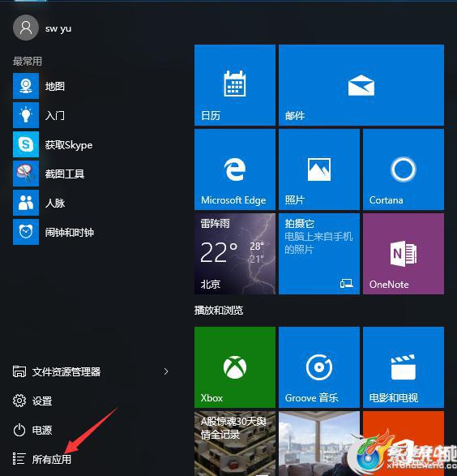
Task: Launch Microsoft Edge tile
Action: click(235, 169)
